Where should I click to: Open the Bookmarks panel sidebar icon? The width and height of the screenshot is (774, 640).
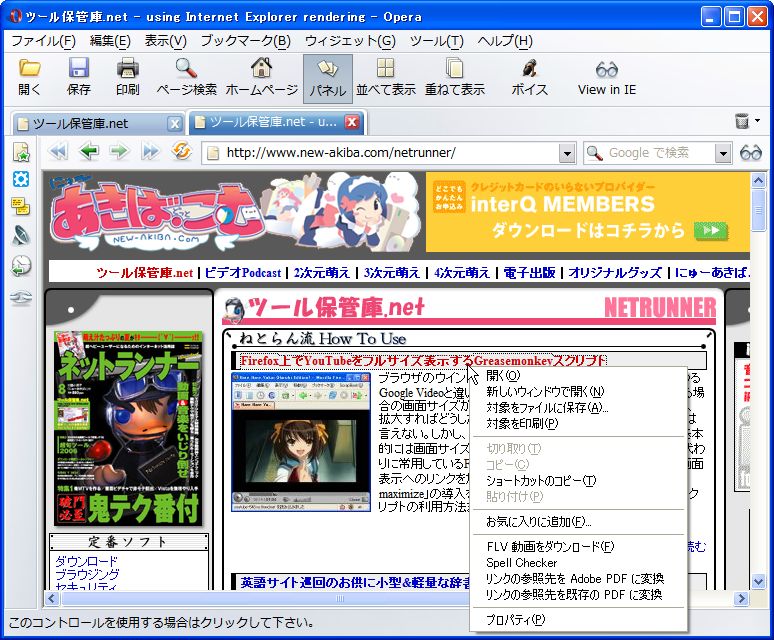(21, 152)
